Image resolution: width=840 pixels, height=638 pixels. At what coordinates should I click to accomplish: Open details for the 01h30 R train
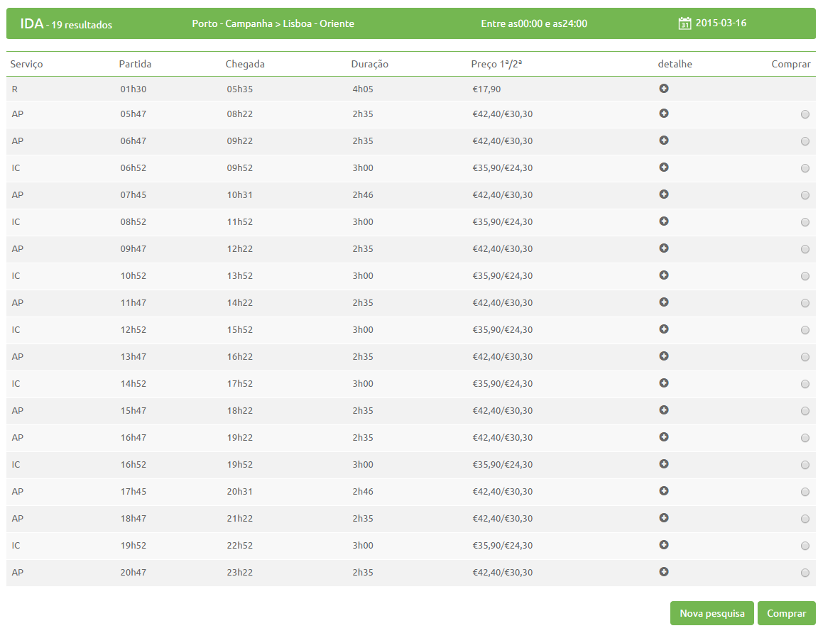tap(664, 88)
